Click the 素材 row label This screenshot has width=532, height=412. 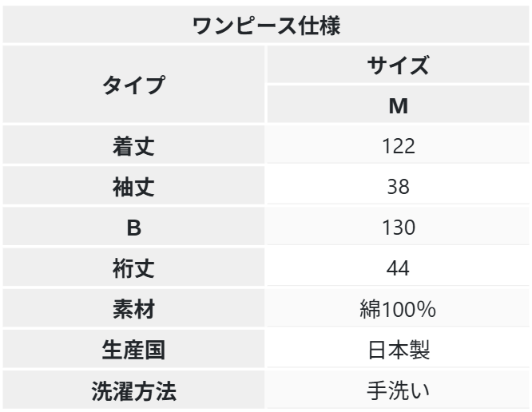tap(133, 309)
